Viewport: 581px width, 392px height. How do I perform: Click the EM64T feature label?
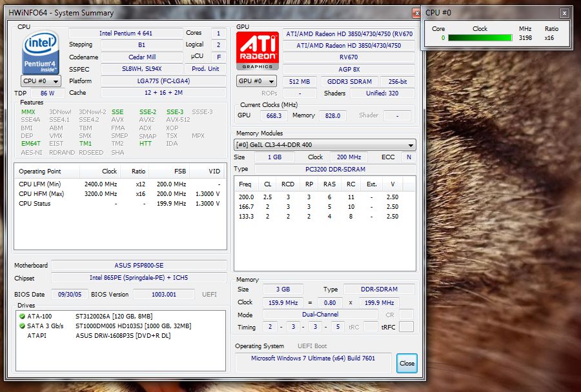coord(31,143)
